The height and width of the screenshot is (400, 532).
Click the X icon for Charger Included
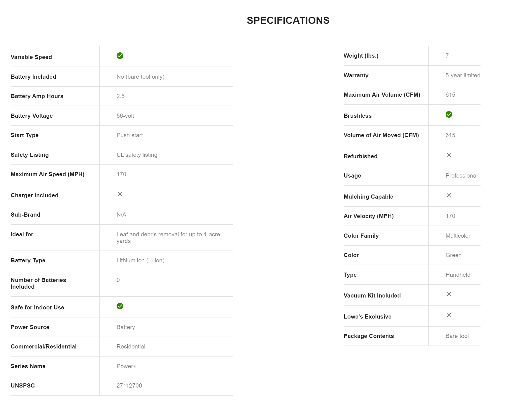[120, 194]
